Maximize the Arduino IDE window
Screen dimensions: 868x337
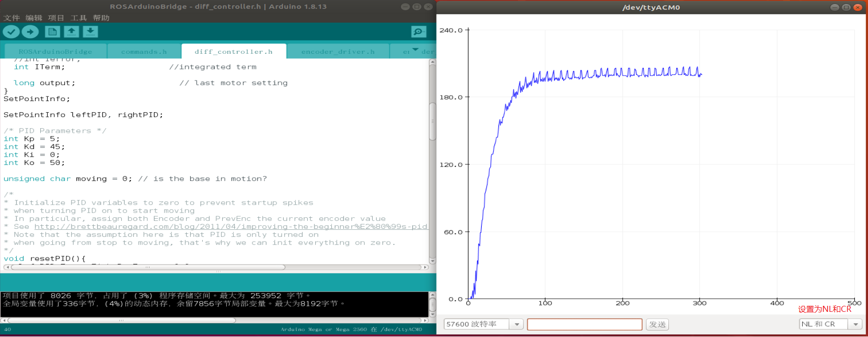(x=416, y=7)
